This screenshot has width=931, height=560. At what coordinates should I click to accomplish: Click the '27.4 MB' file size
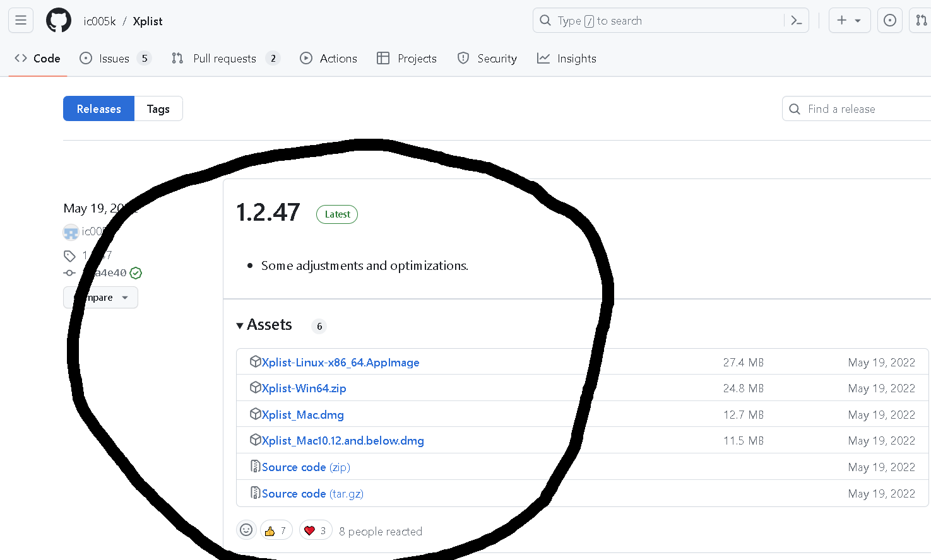744,363
